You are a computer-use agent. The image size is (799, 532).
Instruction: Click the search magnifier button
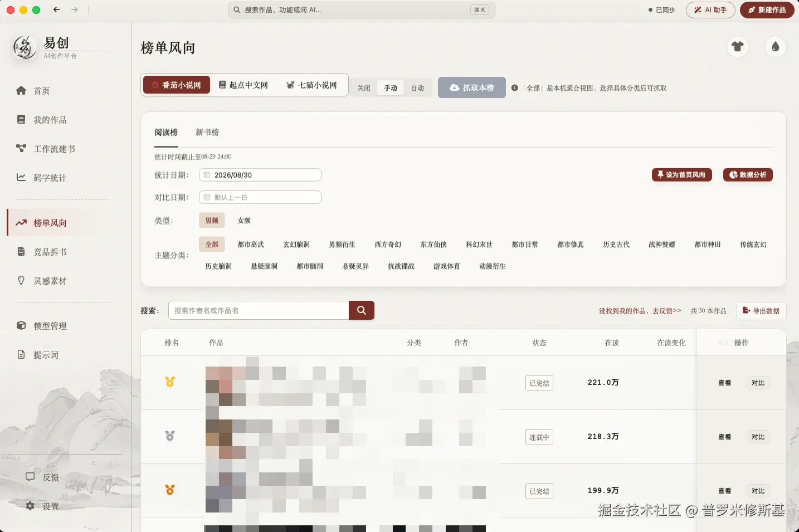362,310
